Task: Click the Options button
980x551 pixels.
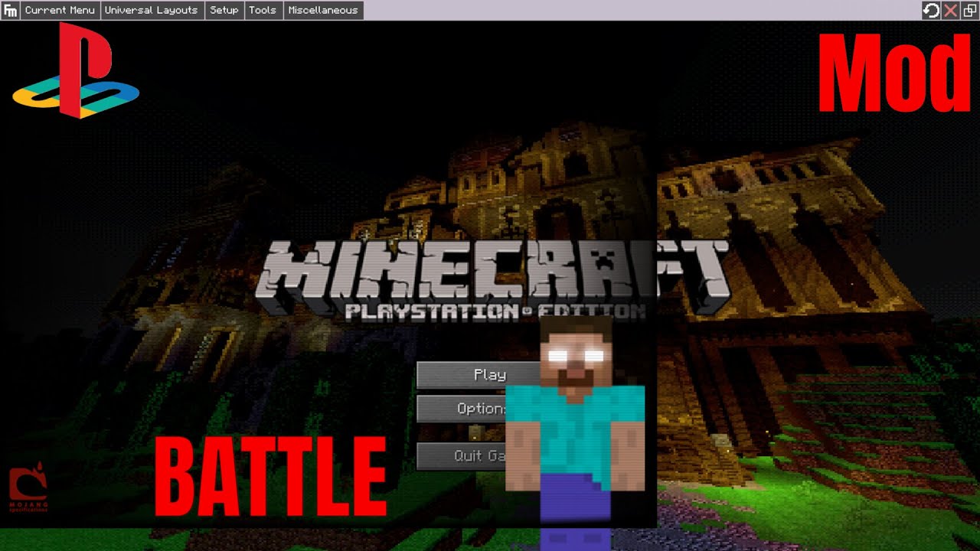Action: pyautogui.click(x=462, y=409)
